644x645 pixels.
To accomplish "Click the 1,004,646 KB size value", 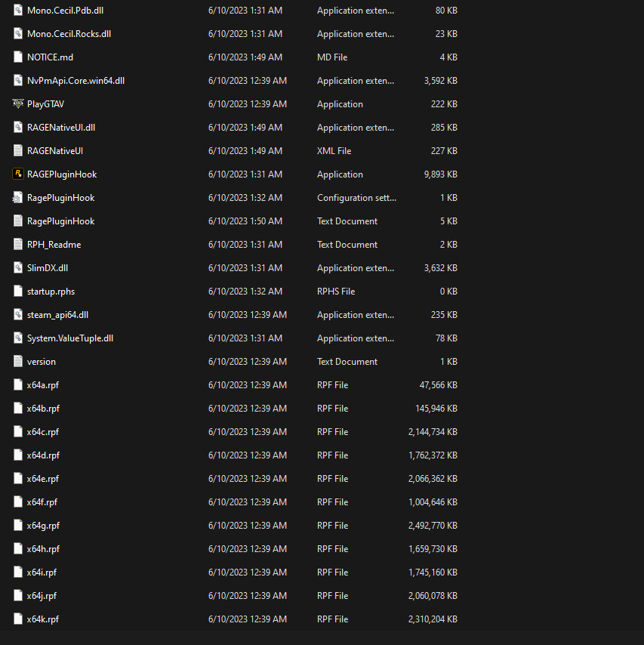I will (433, 502).
